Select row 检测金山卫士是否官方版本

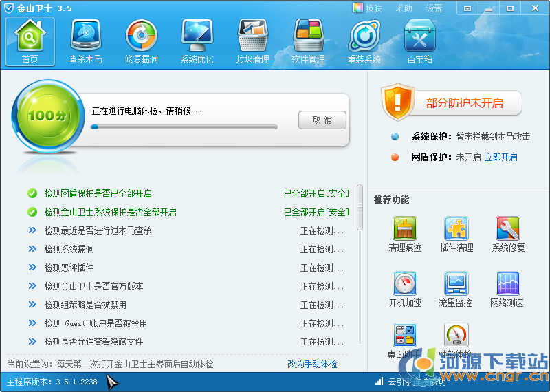coord(187,286)
